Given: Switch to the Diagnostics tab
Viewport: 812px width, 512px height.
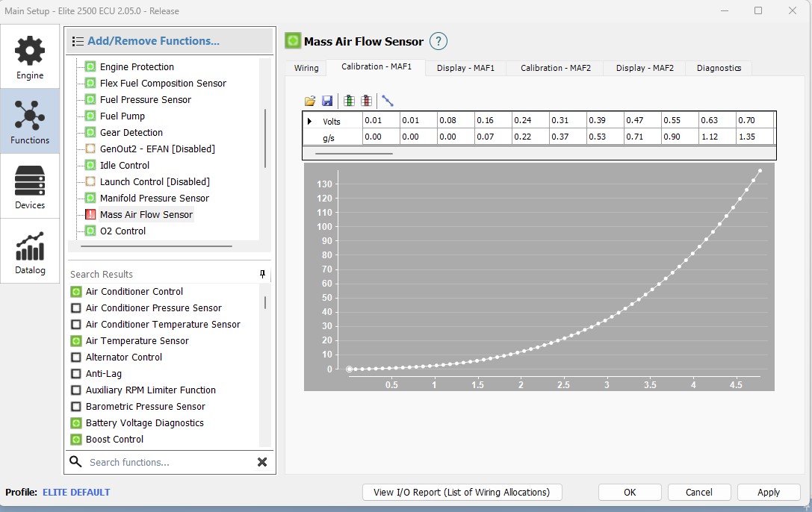Looking at the screenshot, I should tap(719, 68).
